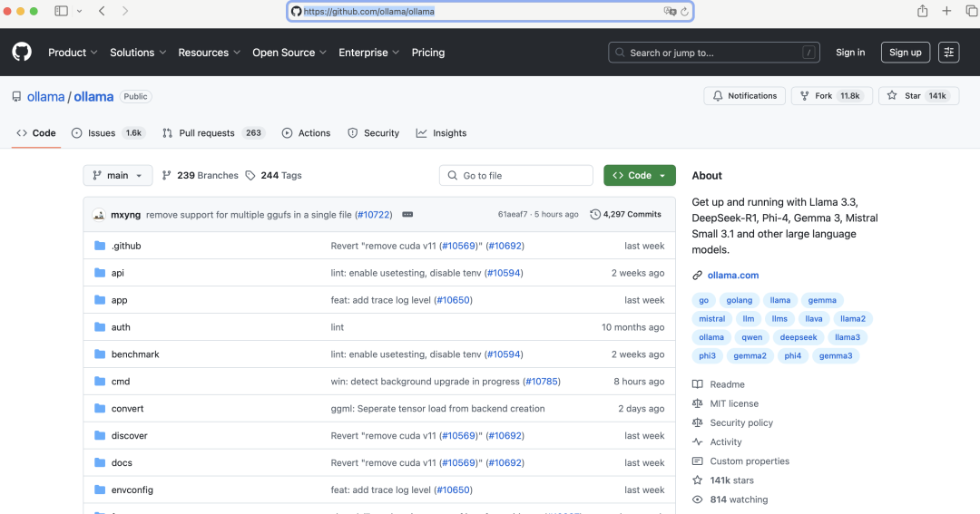This screenshot has width=980, height=514.
Task: Select the gemma3 topic tag
Action: click(x=836, y=356)
